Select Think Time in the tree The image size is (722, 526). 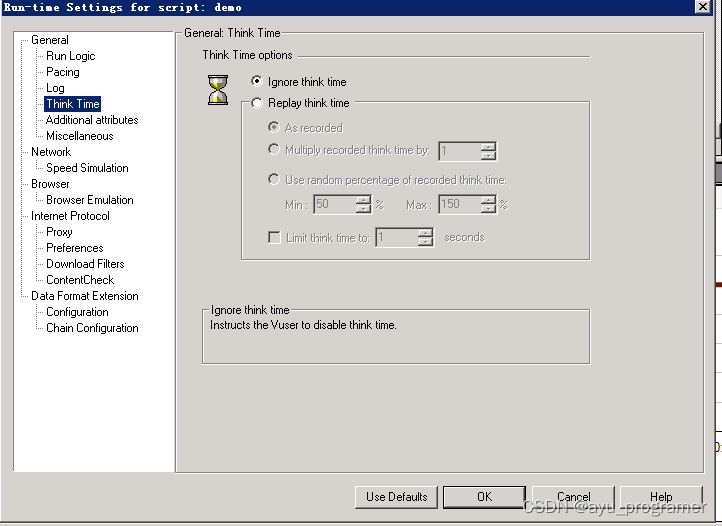point(73,104)
